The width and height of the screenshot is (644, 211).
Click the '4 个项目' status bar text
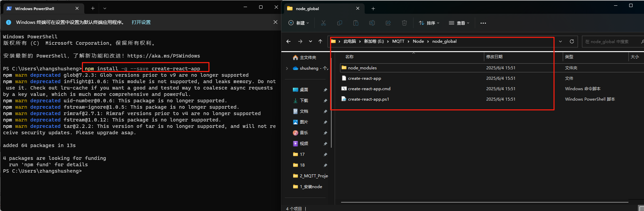pyautogui.click(x=294, y=209)
